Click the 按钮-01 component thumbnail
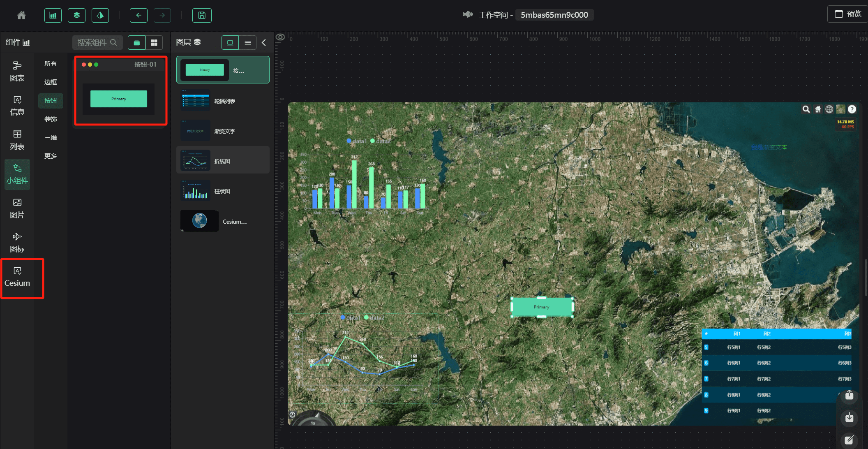Screen dimensions: 868x449 pos(119,99)
